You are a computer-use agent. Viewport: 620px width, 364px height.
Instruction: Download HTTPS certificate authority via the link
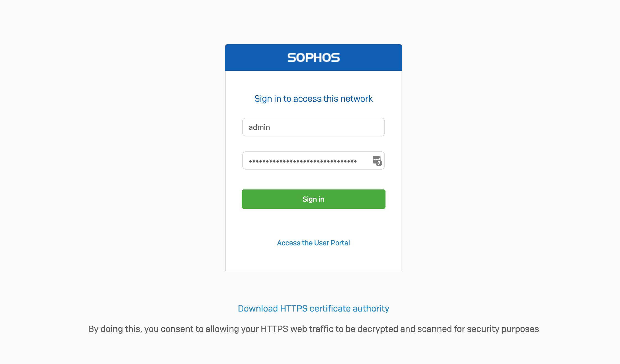pos(313,308)
